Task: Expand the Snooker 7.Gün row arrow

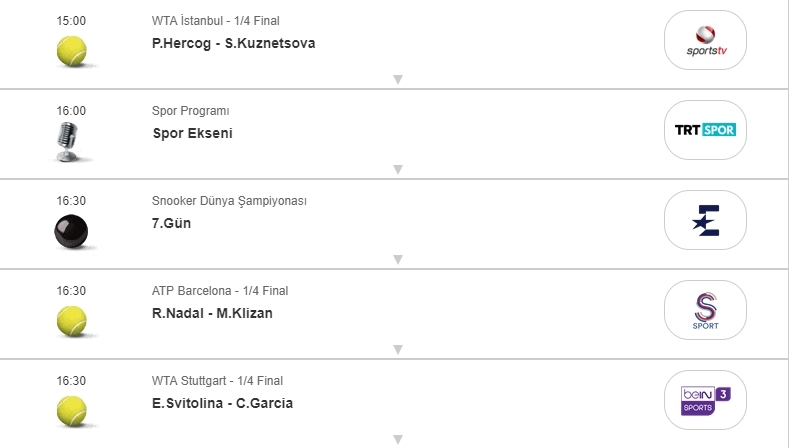Action: 397,259
